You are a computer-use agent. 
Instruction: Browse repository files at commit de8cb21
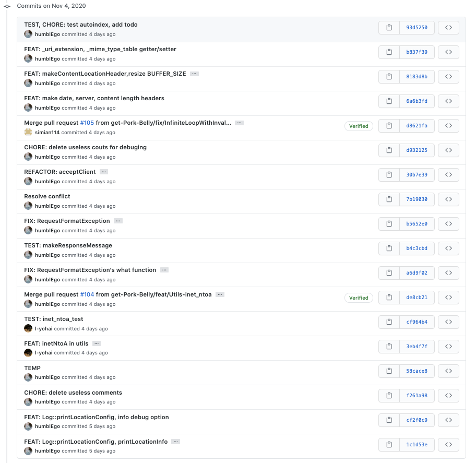click(448, 298)
